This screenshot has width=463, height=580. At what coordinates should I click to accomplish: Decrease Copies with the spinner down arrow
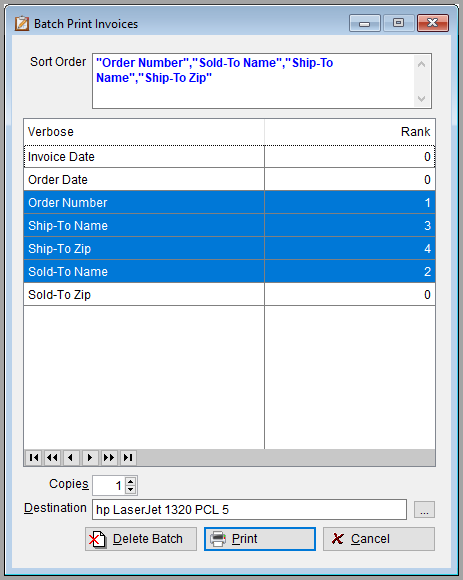(131, 489)
